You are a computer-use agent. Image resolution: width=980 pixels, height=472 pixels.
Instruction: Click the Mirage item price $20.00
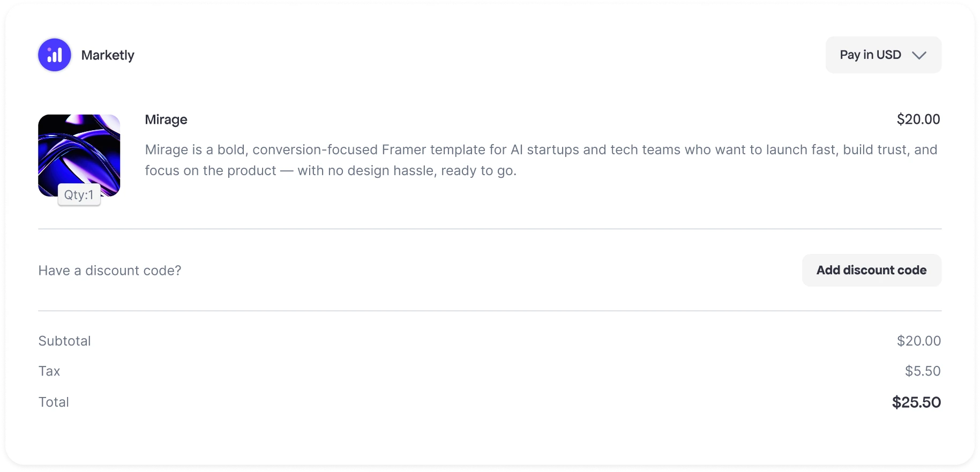pyautogui.click(x=918, y=119)
